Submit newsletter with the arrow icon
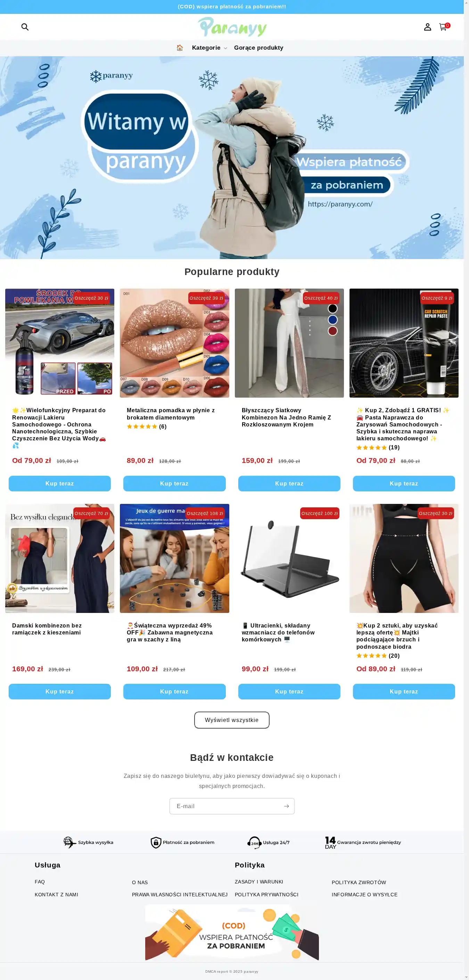Image resolution: width=469 pixels, height=980 pixels. point(286,806)
